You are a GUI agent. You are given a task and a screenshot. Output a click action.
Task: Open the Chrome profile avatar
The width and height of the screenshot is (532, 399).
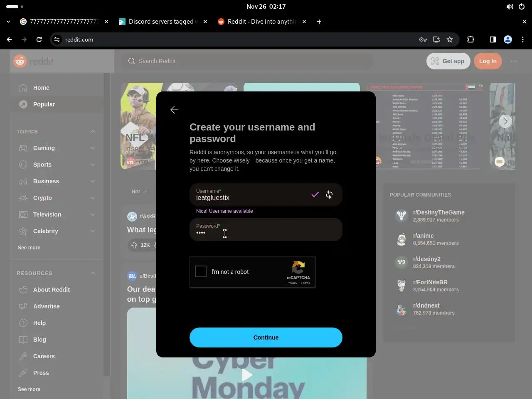pyautogui.click(x=507, y=39)
